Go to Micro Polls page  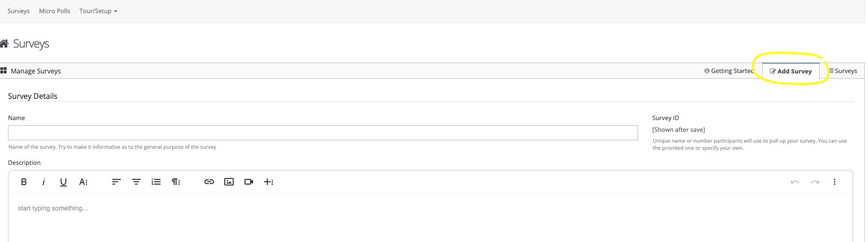(55, 11)
